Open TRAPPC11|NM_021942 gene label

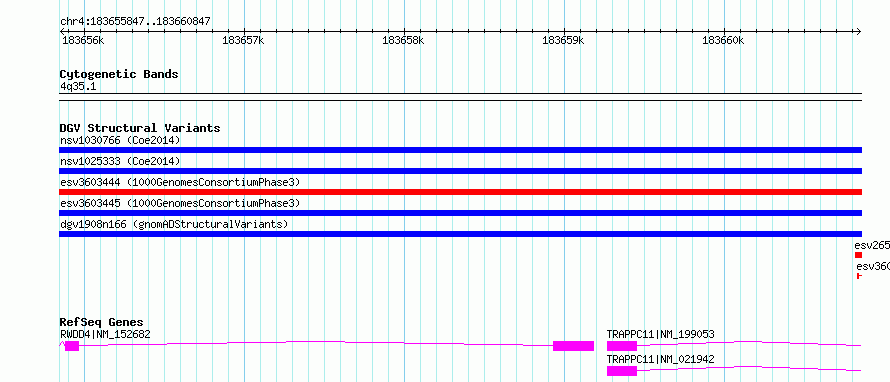point(661,359)
